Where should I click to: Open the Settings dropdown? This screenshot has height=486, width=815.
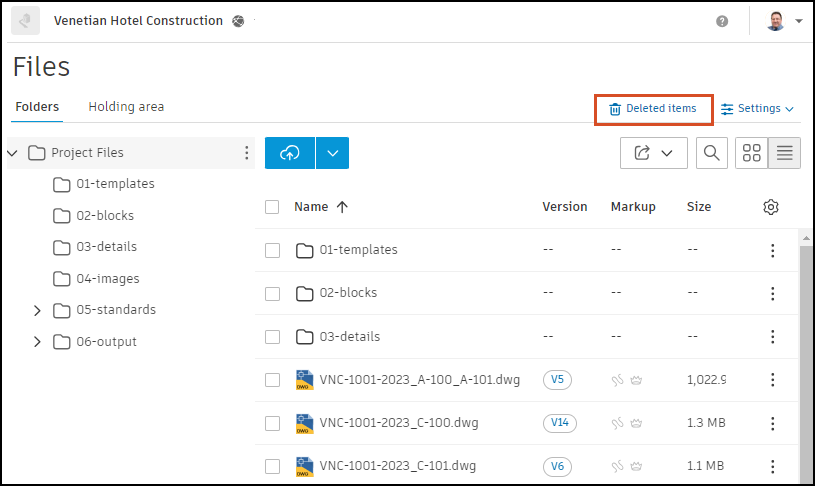758,108
